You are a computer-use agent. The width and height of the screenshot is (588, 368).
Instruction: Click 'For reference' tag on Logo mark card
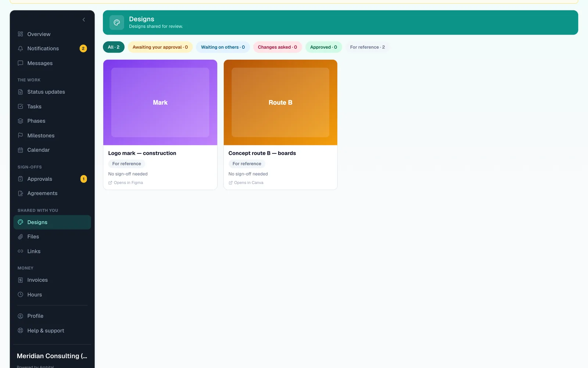(126, 164)
